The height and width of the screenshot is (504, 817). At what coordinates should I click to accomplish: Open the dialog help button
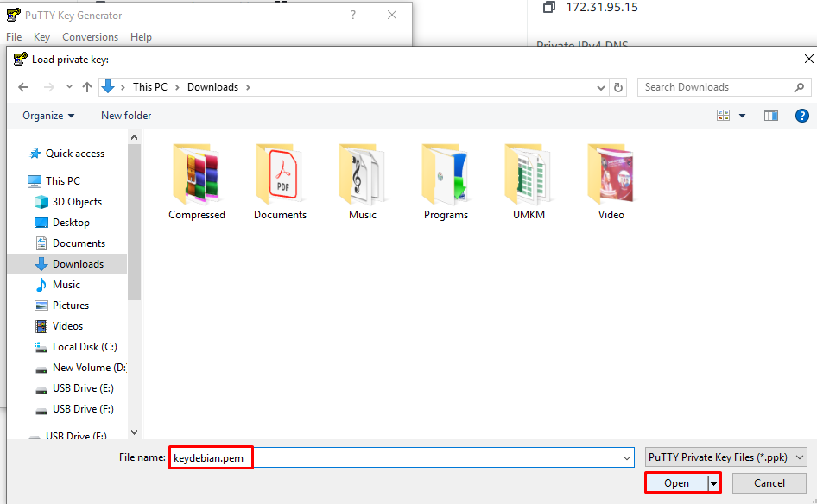coord(802,116)
